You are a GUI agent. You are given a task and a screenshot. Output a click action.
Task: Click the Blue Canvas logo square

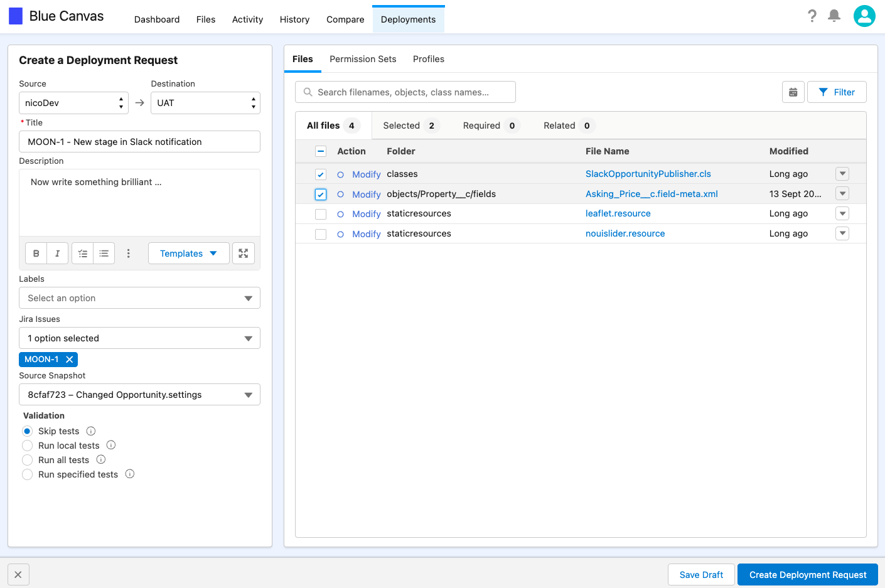pyautogui.click(x=16, y=16)
